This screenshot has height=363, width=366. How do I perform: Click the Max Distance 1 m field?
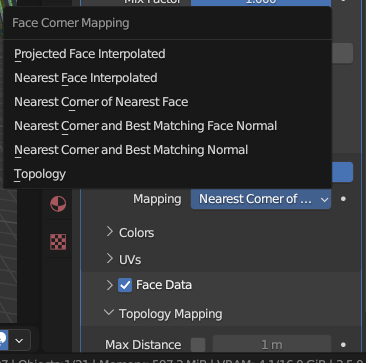[x=272, y=345]
